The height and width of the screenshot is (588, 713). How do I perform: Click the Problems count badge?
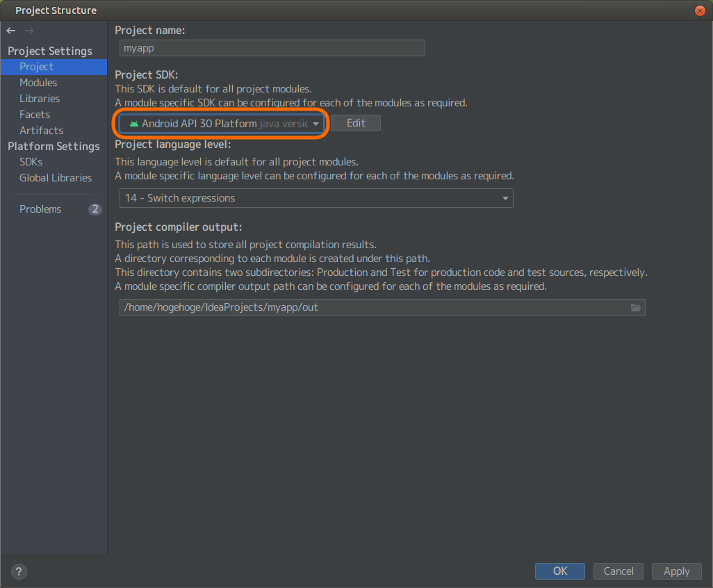[95, 209]
